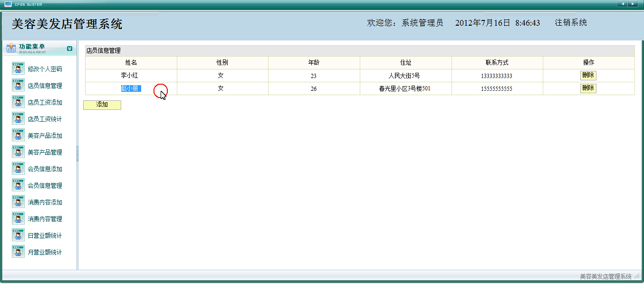Click icon beside 店员工资添加
This screenshot has width=644, height=284.
pyautogui.click(x=18, y=102)
